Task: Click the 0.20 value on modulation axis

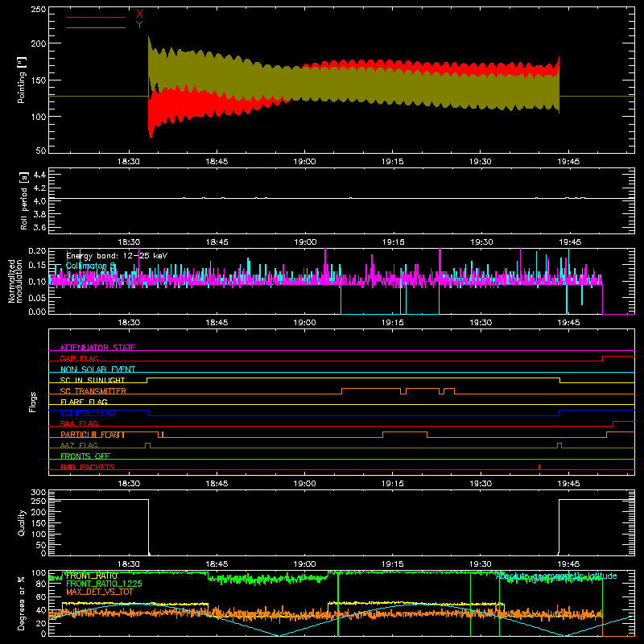Action: (37, 250)
